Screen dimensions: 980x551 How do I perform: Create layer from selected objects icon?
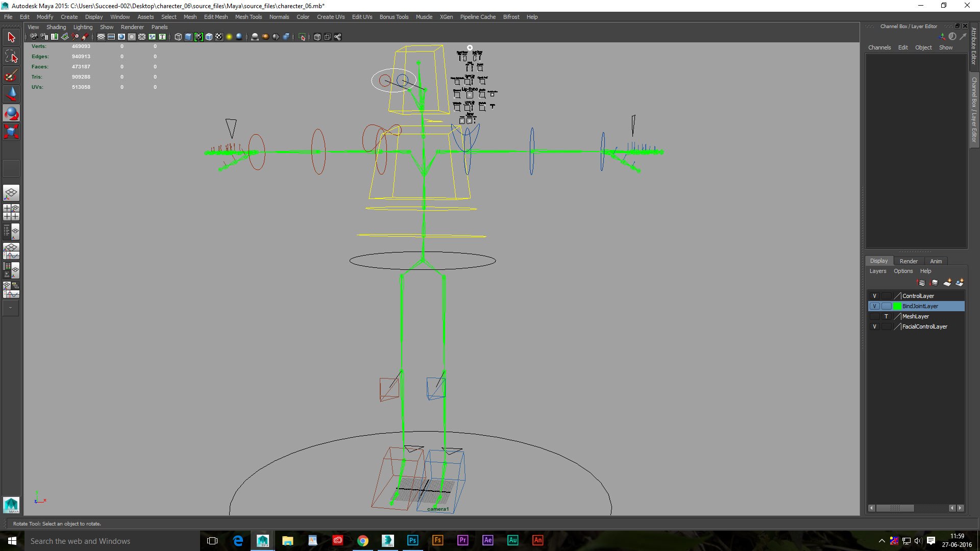(x=960, y=283)
